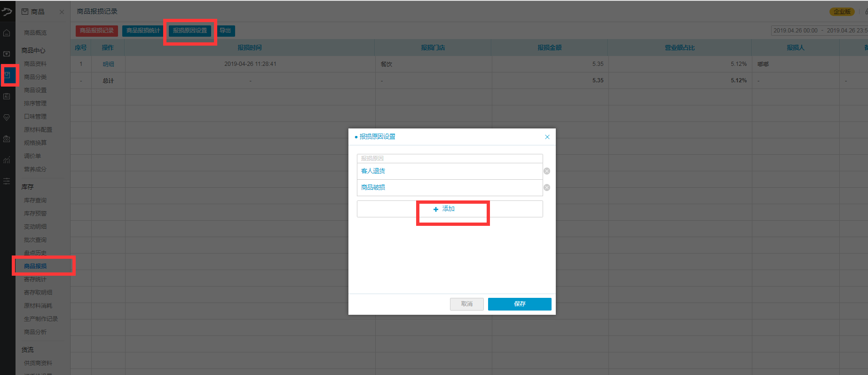This screenshot has width=868, height=375.
Task: Click the 2019-04-26 11:28:41 time cell
Action: [250, 64]
